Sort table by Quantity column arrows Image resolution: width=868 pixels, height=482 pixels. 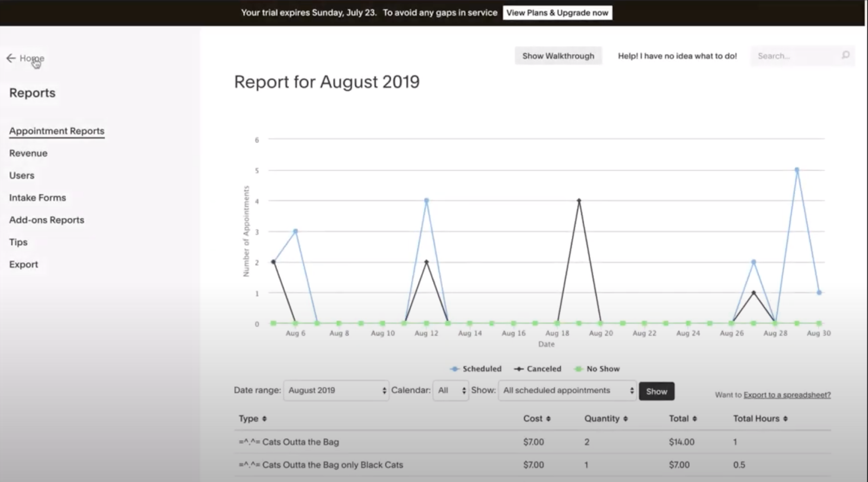[x=626, y=419]
